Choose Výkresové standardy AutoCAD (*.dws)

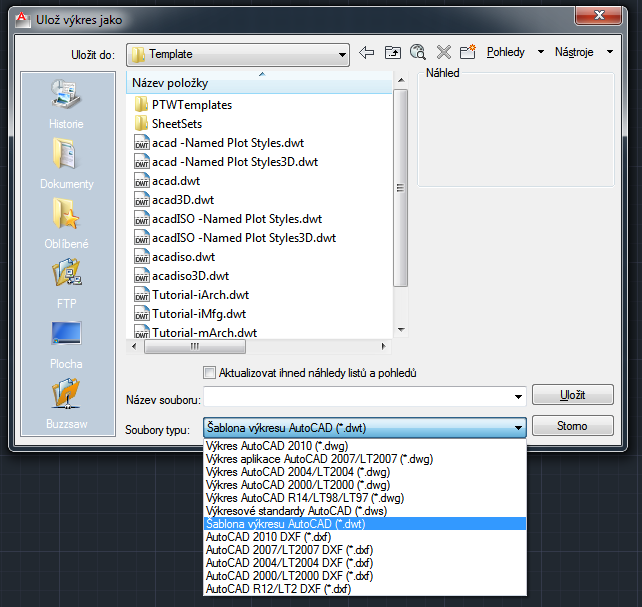pyautogui.click(x=364, y=511)
